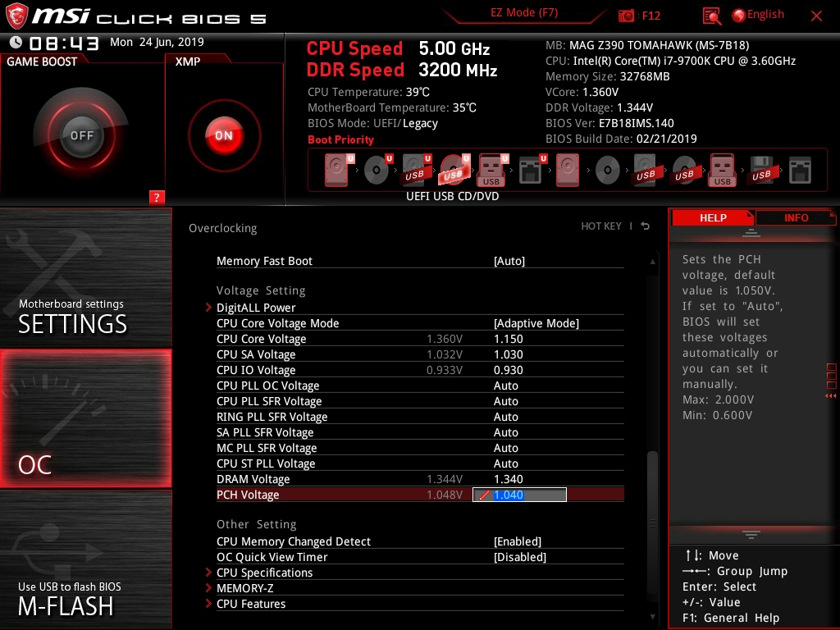
Task: Select the last network boot device icon
Action: (x=800, y=171)
